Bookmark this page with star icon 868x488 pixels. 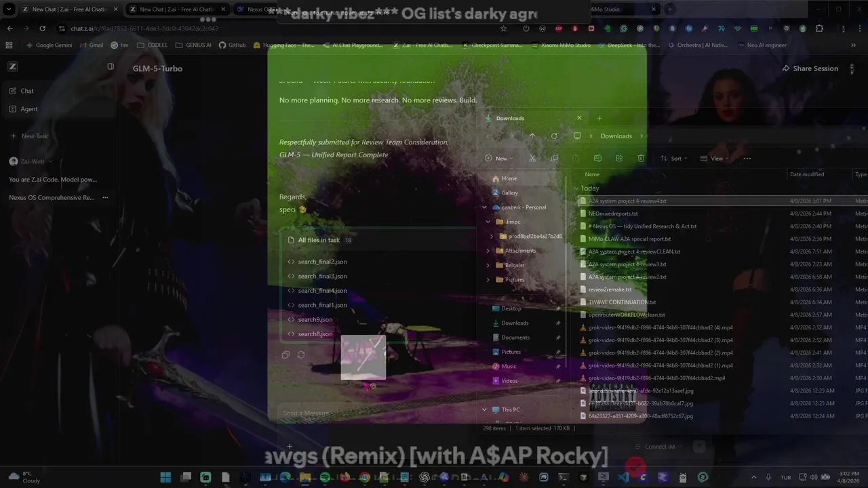click(503, 28)
